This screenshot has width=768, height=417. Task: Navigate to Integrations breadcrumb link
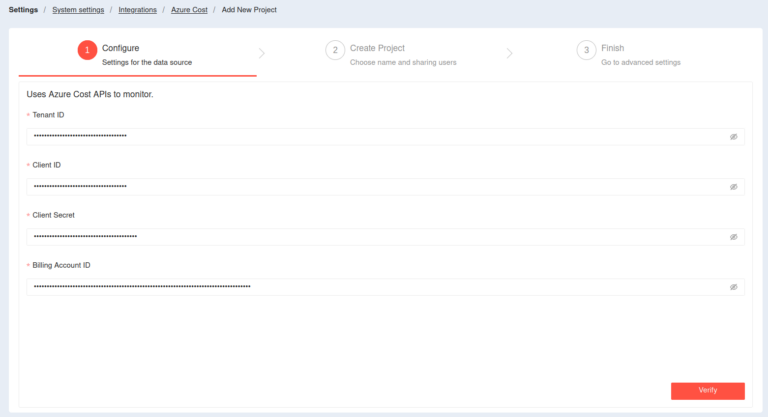pos(137,9)
